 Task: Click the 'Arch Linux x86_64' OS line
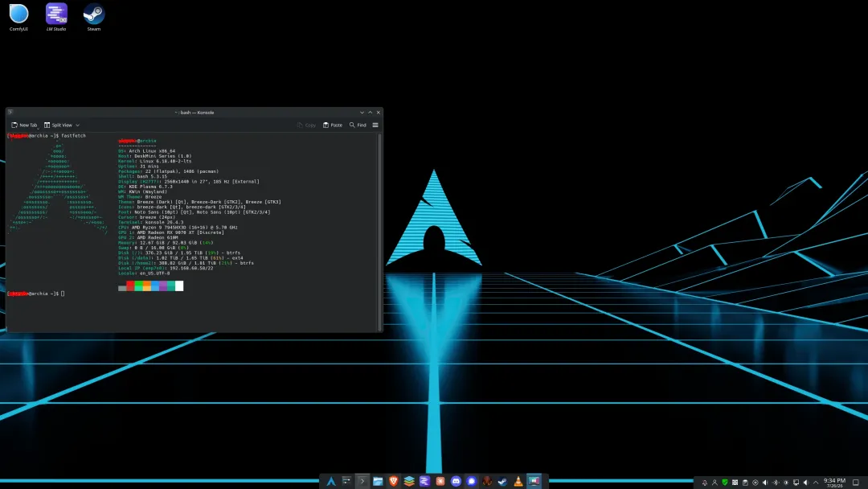coord(147,151)
